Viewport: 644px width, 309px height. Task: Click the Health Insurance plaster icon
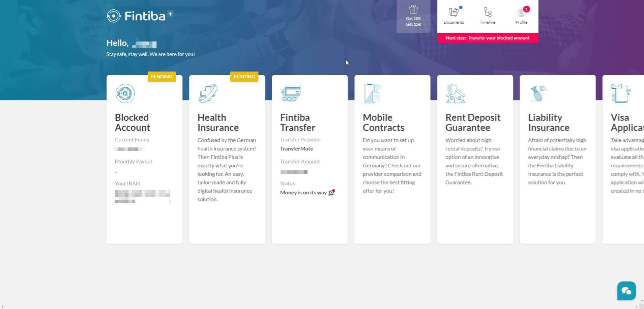pyautogui.click(x=208, y=93)
